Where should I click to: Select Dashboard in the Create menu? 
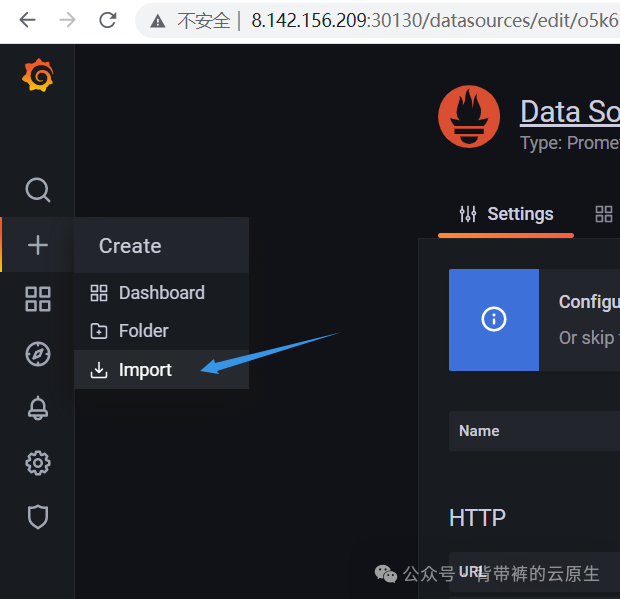point(161,293)
